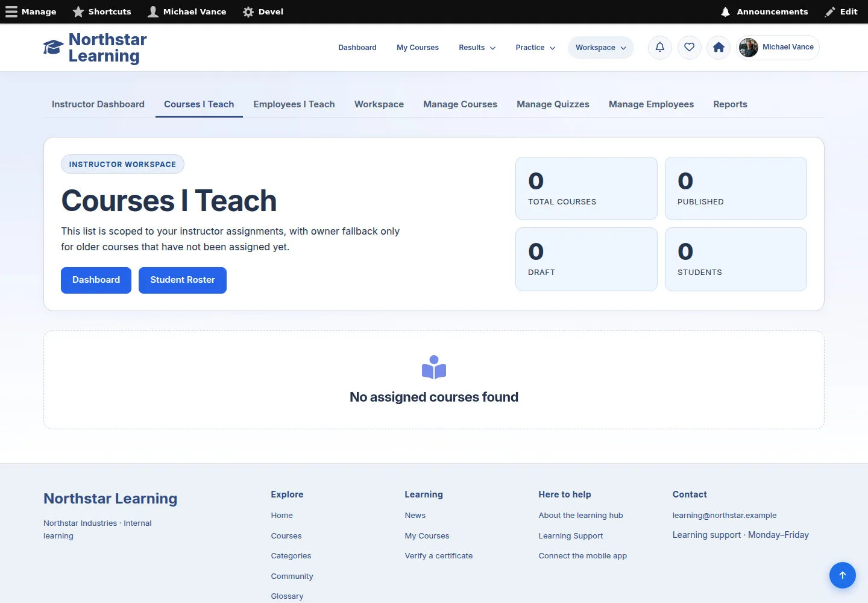
Task: Click the scroll-to-top arrow button
Action: (x=843, y=575)
